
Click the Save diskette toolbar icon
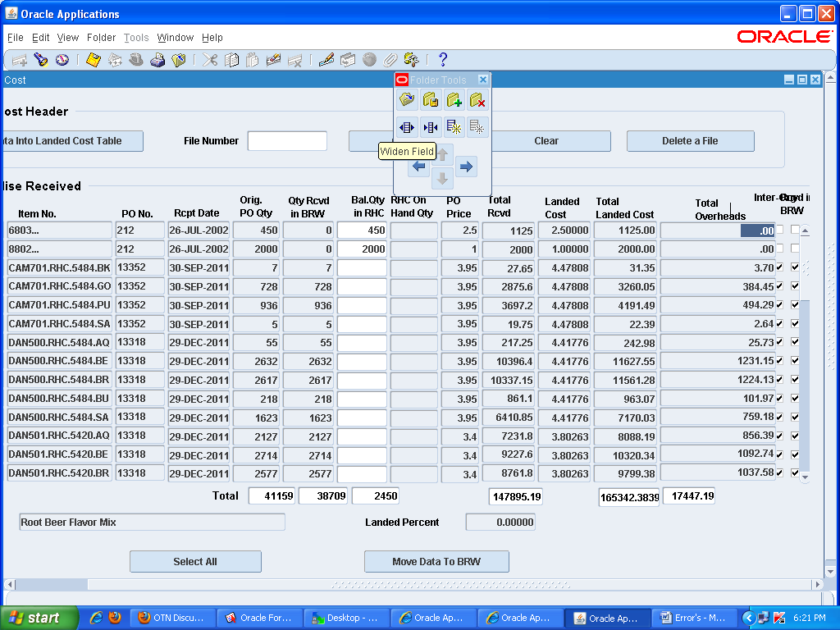pyautogui.click(x=94, y=60)
